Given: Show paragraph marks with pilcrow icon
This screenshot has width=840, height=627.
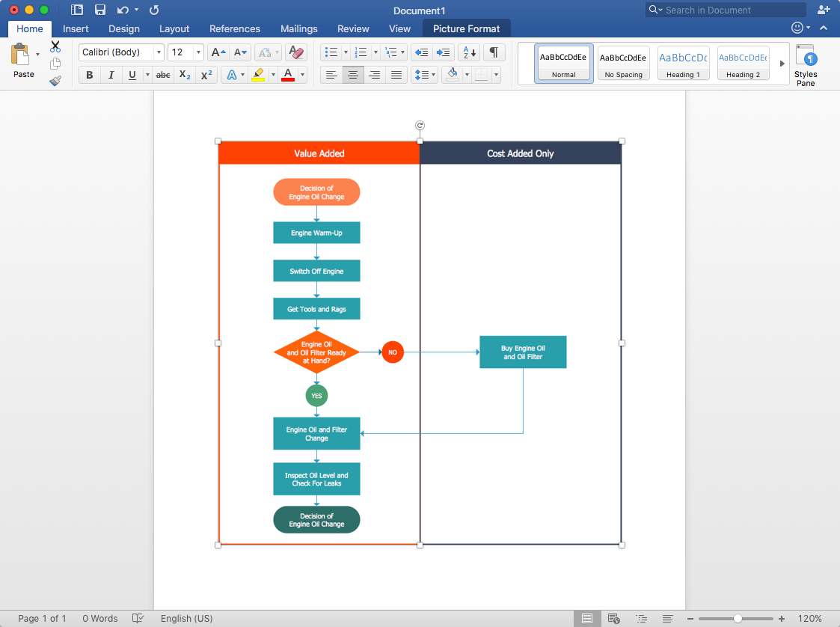Looking at the screenshot, I should [x=494, y=52].
